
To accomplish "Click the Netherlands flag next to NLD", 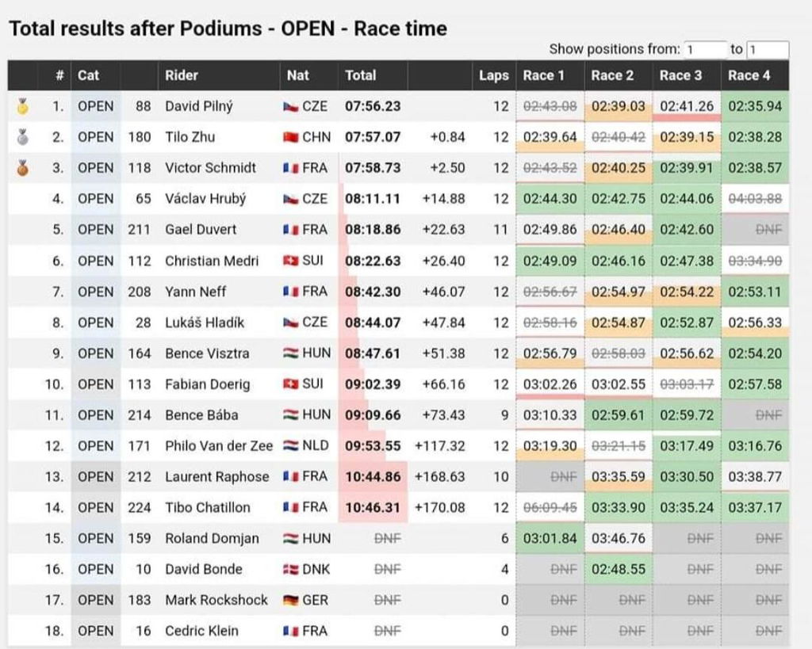I will click(x=290, y=445).
